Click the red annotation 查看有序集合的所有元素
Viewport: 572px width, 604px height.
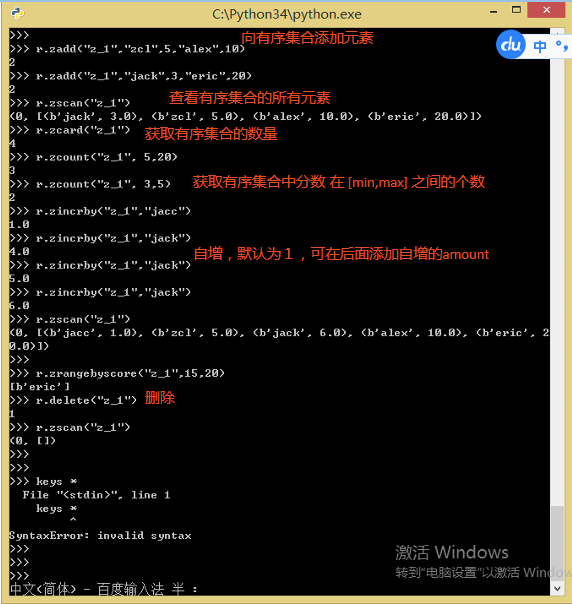click(x=250, y=98)
